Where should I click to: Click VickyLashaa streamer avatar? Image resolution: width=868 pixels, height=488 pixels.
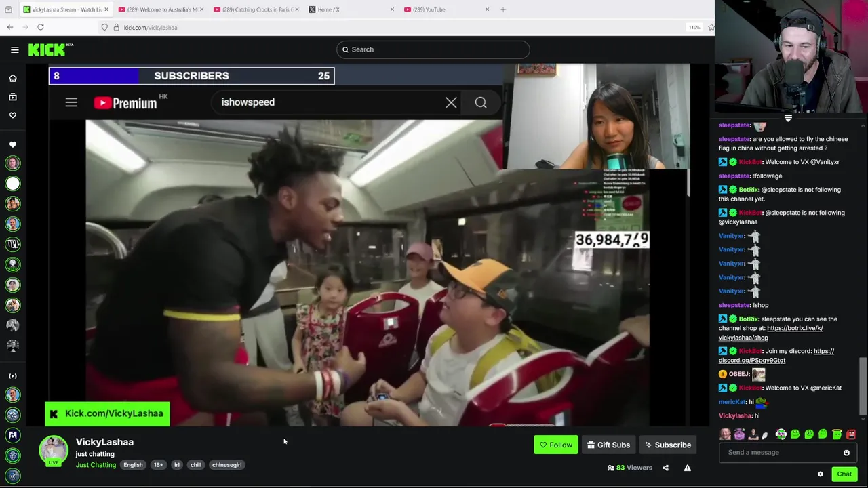click(x=53, y=450)
